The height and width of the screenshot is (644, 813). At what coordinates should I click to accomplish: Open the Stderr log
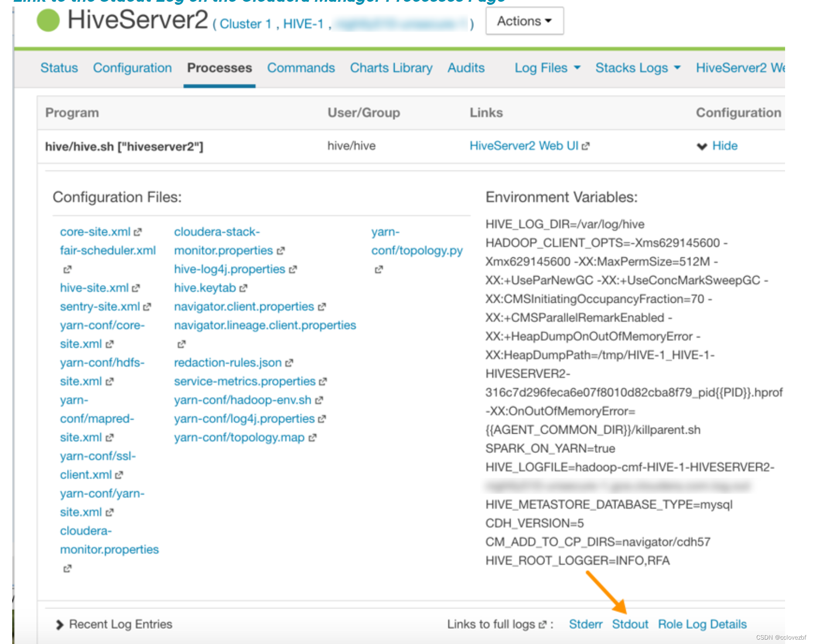point(585,624)
